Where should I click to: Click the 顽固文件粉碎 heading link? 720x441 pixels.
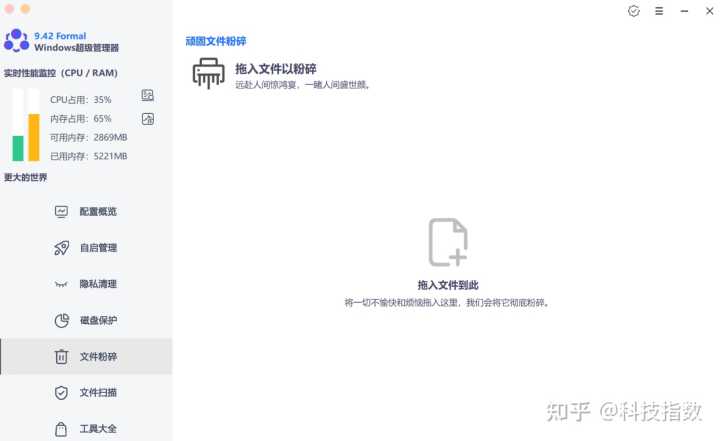point(216,41)
